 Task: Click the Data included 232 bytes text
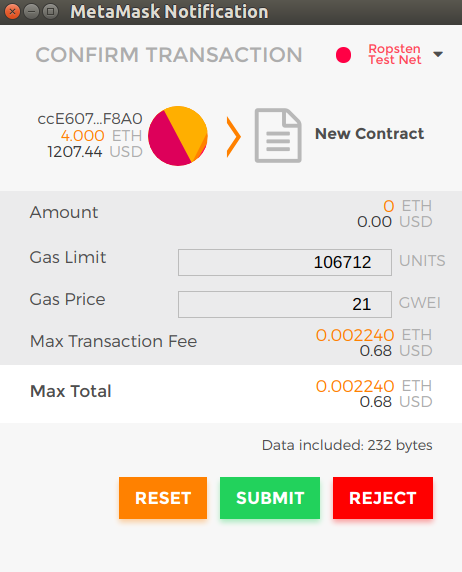[x=347, y=445]
